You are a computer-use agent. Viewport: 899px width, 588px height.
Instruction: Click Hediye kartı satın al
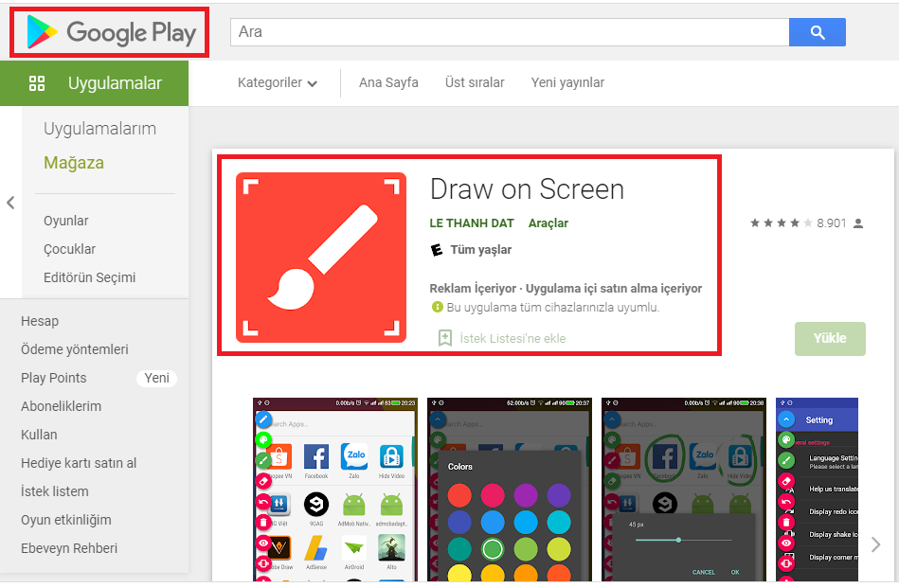79,463
